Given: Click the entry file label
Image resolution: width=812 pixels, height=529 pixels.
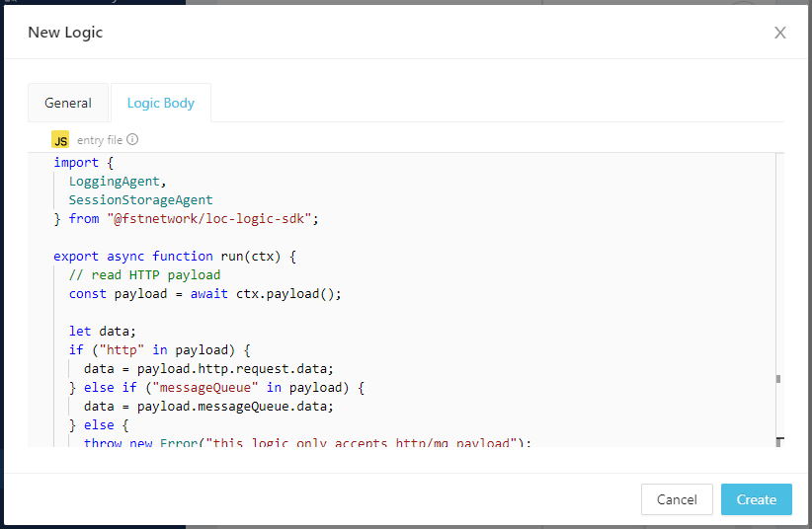Looking at the screenshot, I should tap(100, 140).
